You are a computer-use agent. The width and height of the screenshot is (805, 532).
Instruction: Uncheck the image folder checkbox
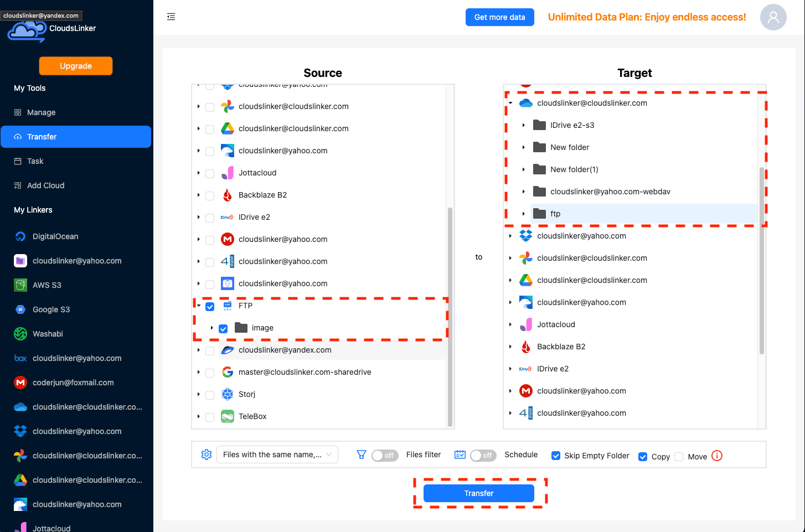tap(223, 328)
